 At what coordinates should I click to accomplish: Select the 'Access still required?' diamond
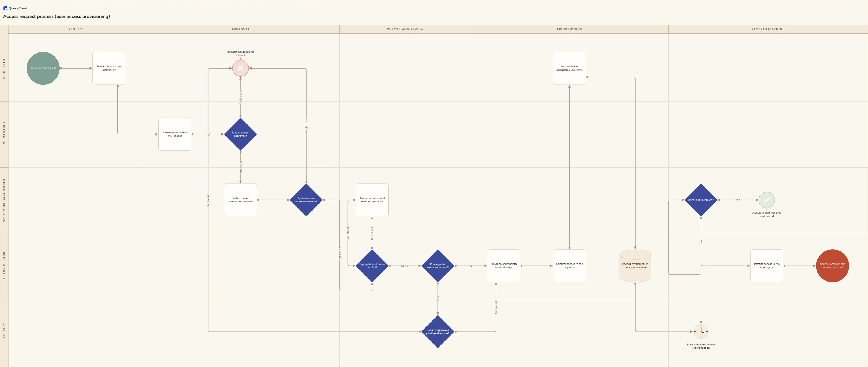coord(701,200)
